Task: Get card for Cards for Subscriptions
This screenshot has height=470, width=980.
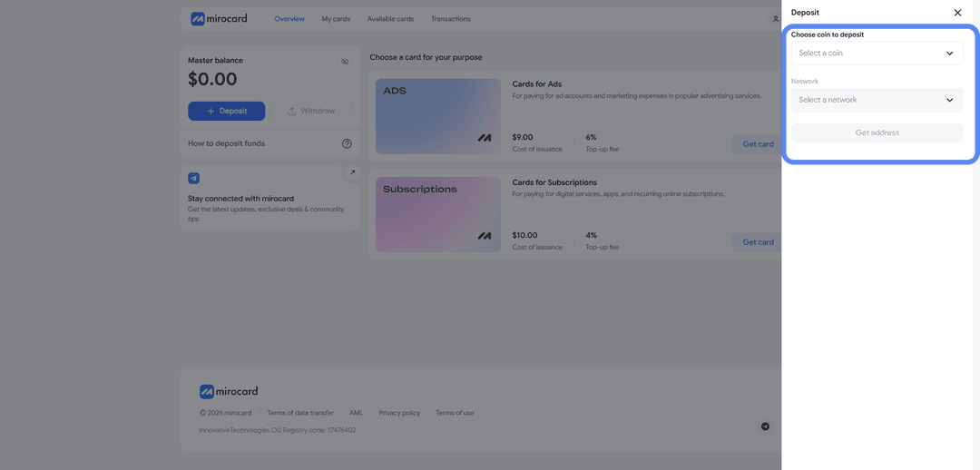Action: [x=758, y=242]
